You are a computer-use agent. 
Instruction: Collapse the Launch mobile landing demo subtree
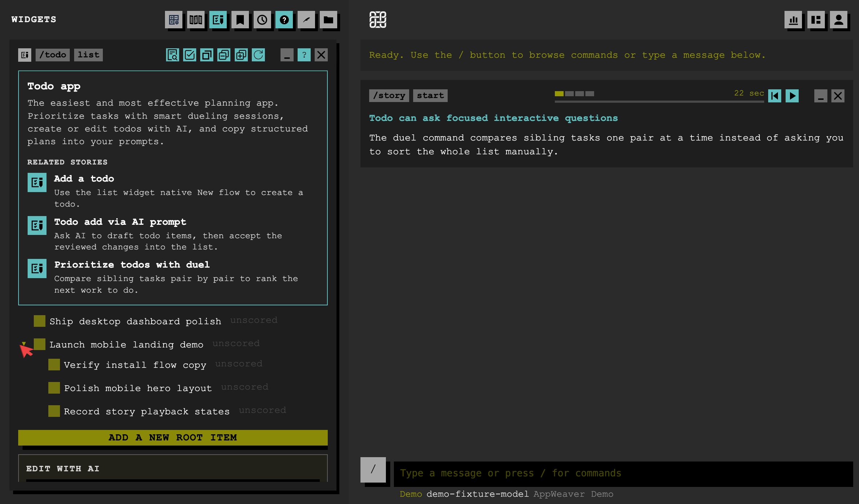pyautogui.click(x=24, y=344)
